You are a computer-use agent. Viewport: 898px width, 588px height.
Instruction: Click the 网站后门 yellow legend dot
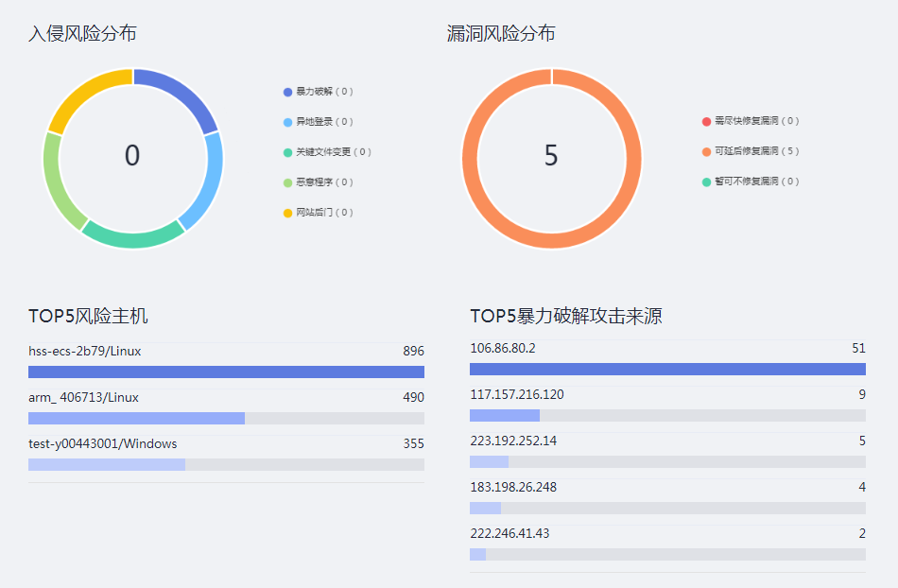click(x=288, y=213)
